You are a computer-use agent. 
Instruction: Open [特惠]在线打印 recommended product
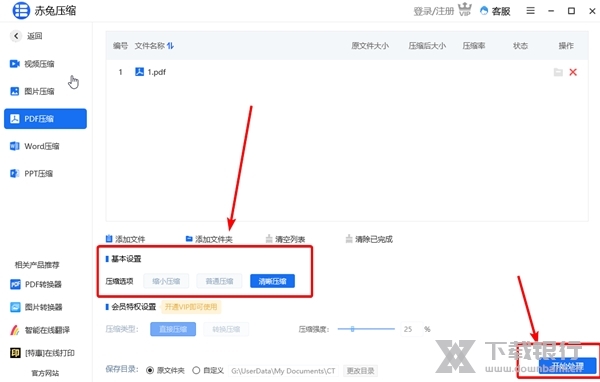click(42, 353)
